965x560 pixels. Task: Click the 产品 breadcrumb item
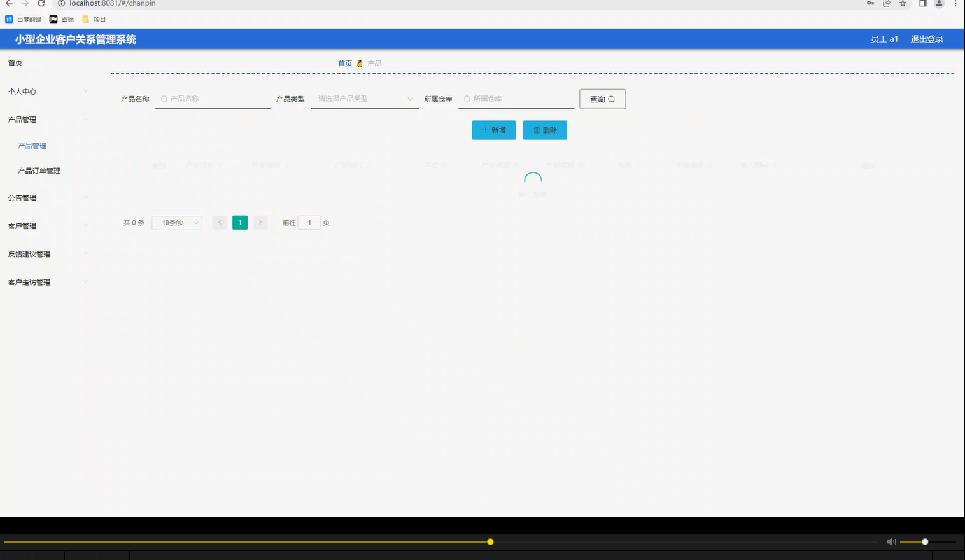[x=374, y=64]
